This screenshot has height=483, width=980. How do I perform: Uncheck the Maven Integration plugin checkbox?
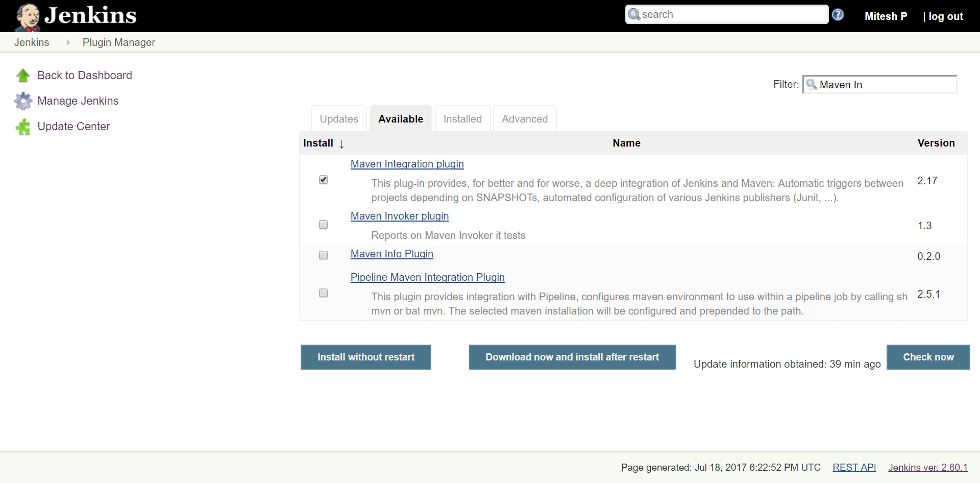[323, 180]
